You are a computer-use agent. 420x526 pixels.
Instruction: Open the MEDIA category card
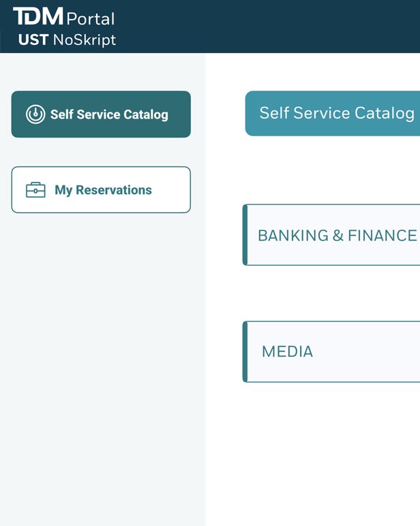[331, 352]
